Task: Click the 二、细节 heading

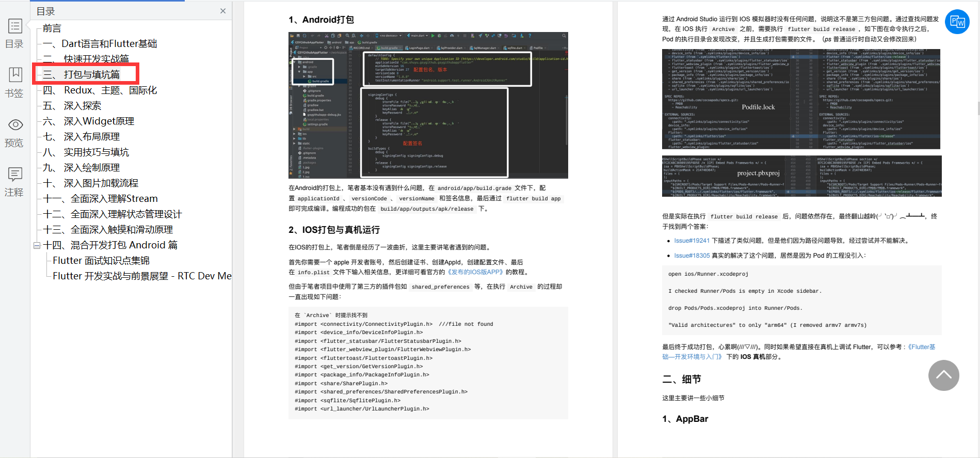Action: [x=681, y=380]
